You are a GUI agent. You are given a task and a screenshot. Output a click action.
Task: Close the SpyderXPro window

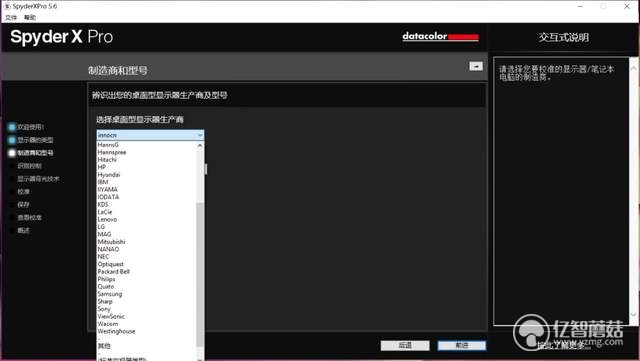627,6
